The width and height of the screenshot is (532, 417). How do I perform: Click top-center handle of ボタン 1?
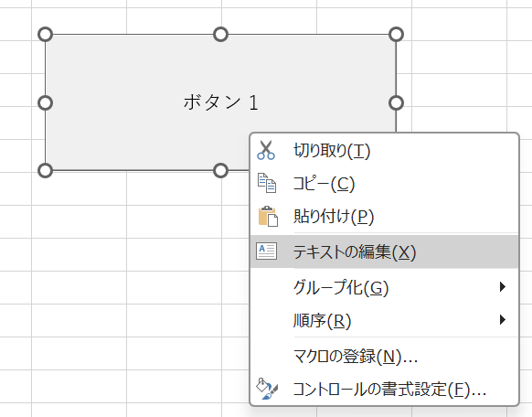[220, 34]
